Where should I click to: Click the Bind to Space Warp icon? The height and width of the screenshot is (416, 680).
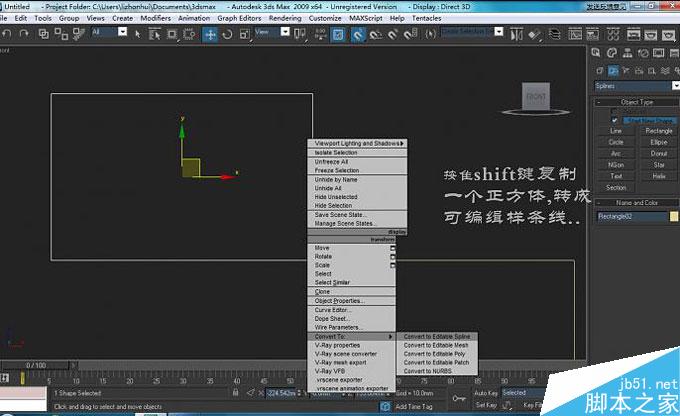point(78,34)
